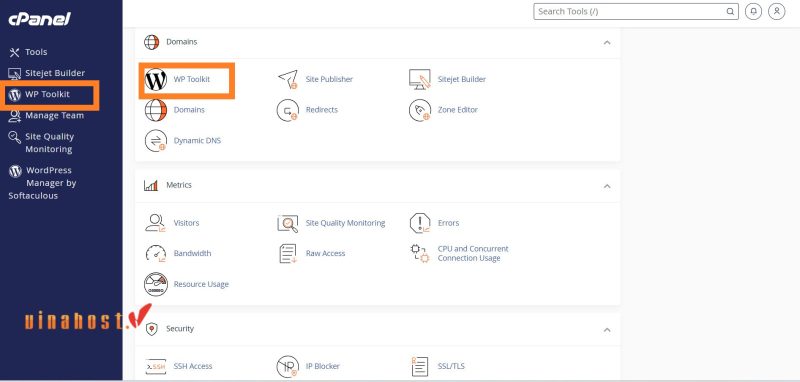This screenshot has height=382, width=800.
Task: Click the Site Quality Monitoring sidebar icon
Action: pyautogui.click(x=14, y=137)
